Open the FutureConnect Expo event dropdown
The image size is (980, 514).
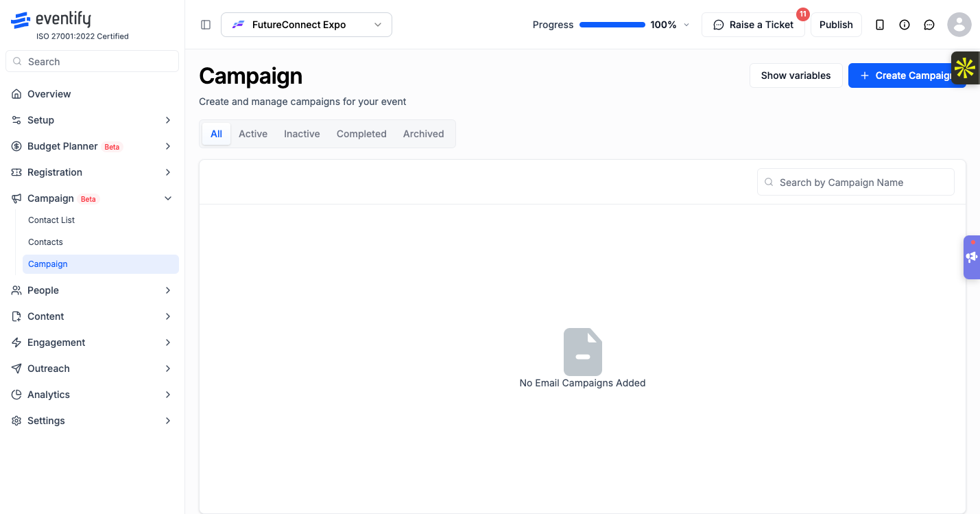pyautogui.click(x=307, y=25)
